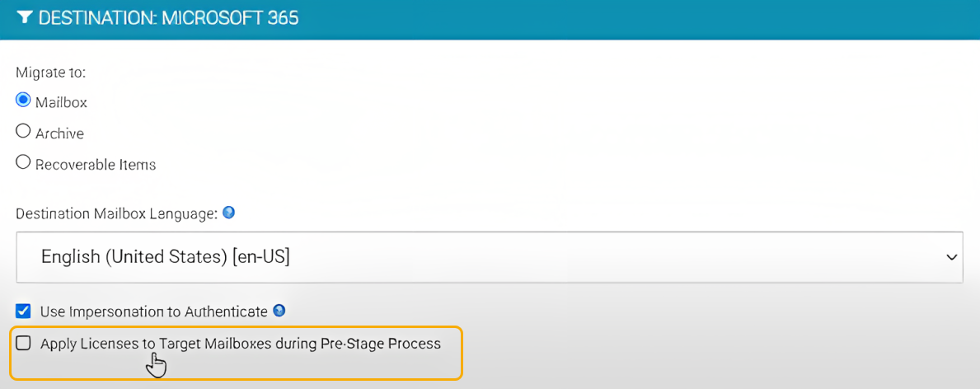
Task: Open the English (United States) [en-US] combo box
Action: pyautogui.click(x=490, y=257)
